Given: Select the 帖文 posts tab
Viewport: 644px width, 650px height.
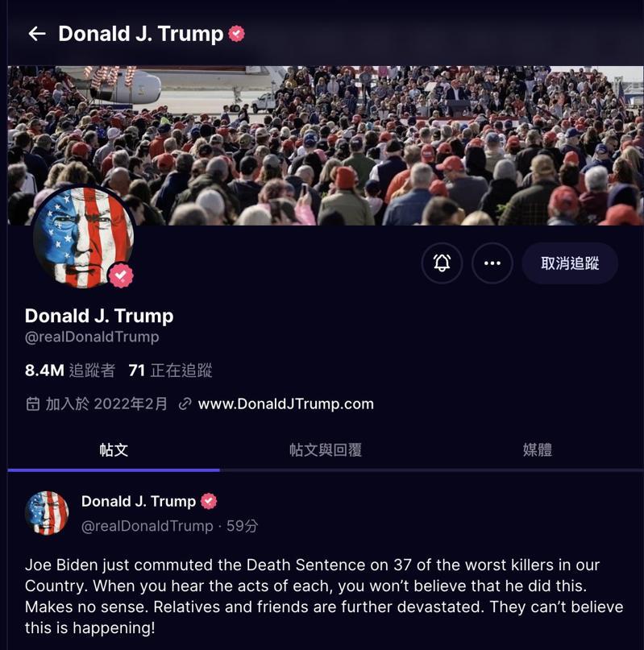Looking at the screenshot, I should click(x=114, y=450).
